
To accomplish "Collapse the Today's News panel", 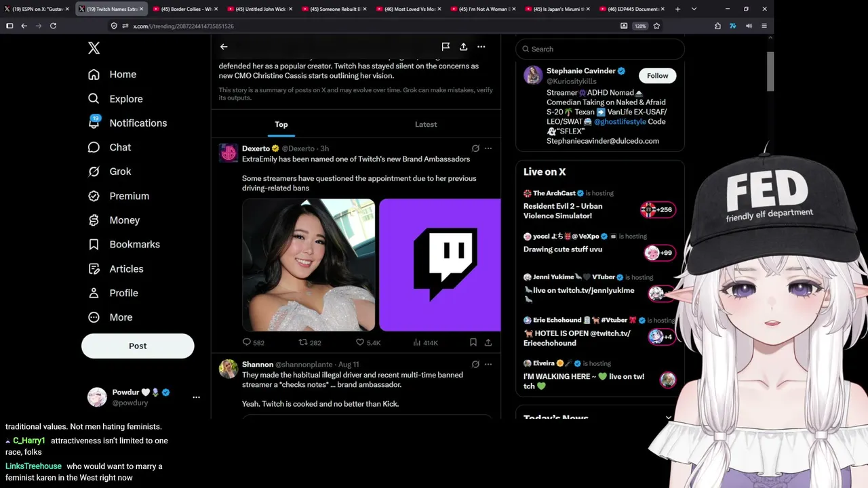I will pos(669,418).
